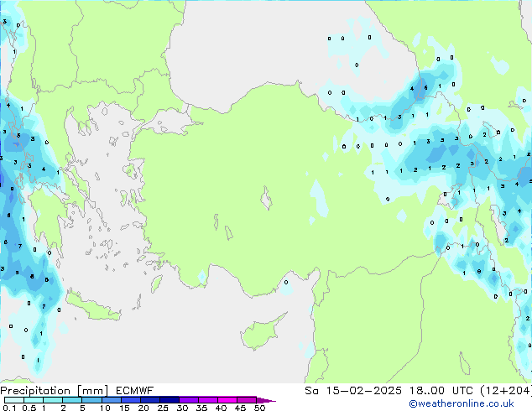This screenshot has width=532, height=411.
Task: Click the '45' legend scale value
Action: coord(240,408)
